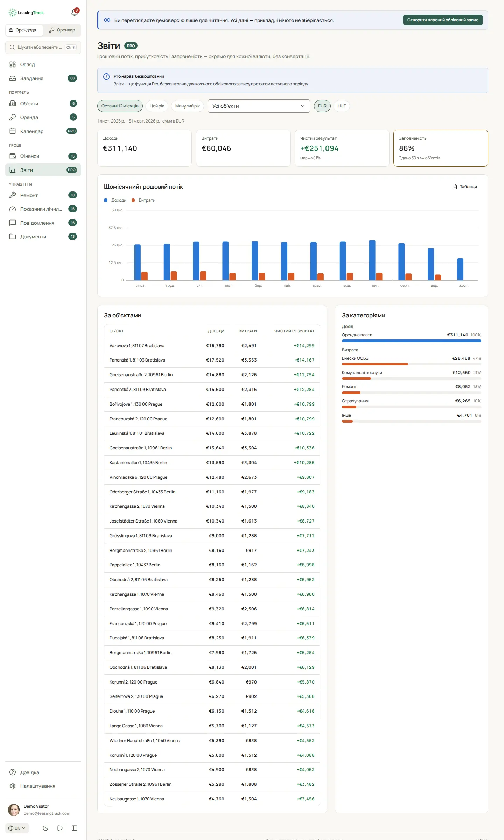
Task: Open notifications bell icon
Action: pyautogui.click(x=75, y=13)
